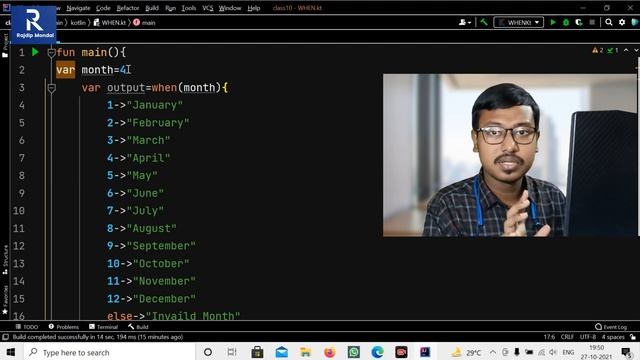Open the Structure side panel
The height and width of the screenshot is (360, 640).
click(x=5, y=259)
